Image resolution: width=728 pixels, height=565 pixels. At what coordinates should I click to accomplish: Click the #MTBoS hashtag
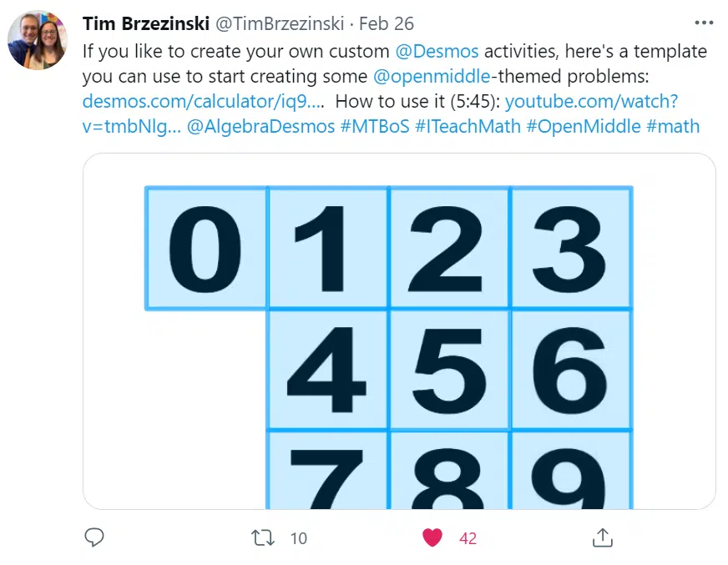click(x=375, y=126)
